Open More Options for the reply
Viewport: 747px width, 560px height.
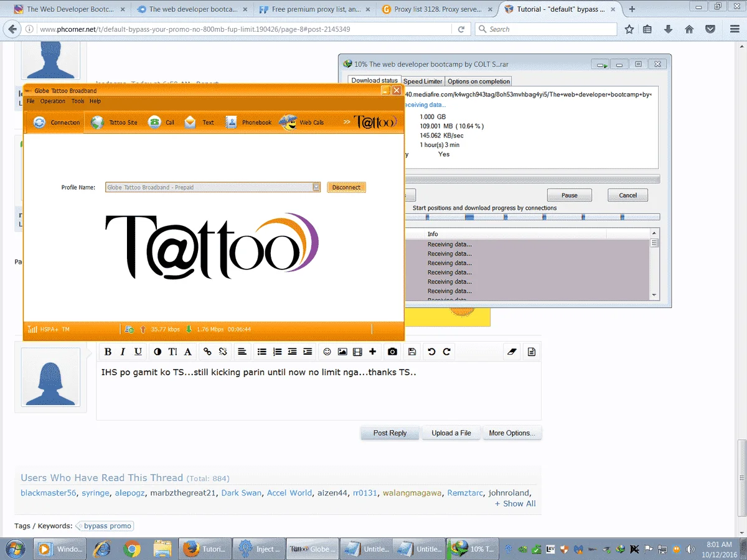click(x=512, y=433)
